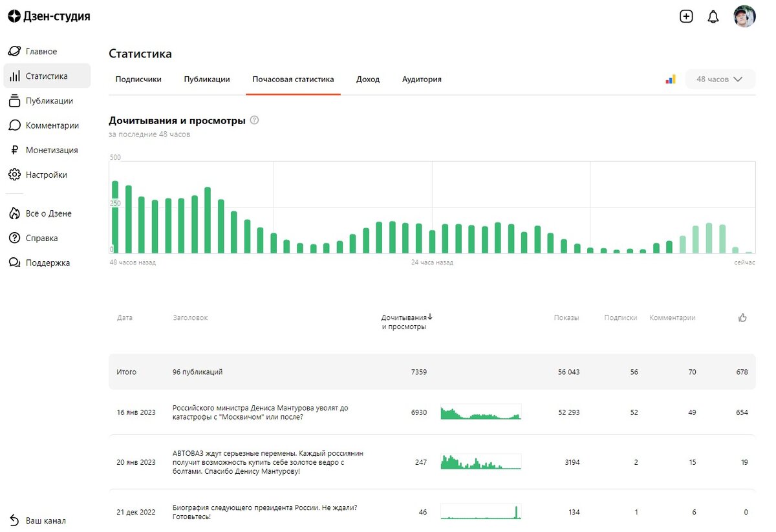Switch to the Публикации statistics tab
The height and width of the screenshot is (532, 776).
pyautogui.click(x=207, y=80)
